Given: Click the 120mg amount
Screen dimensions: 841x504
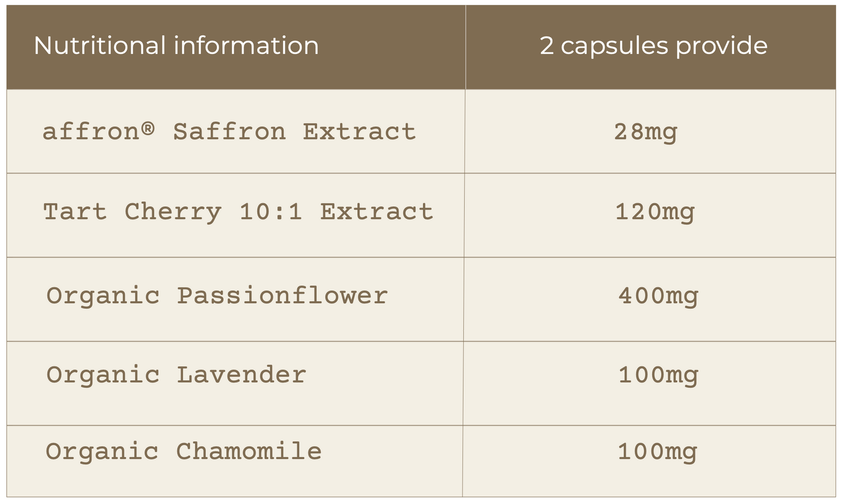Looking at the screenshot, I should (654, 212).
